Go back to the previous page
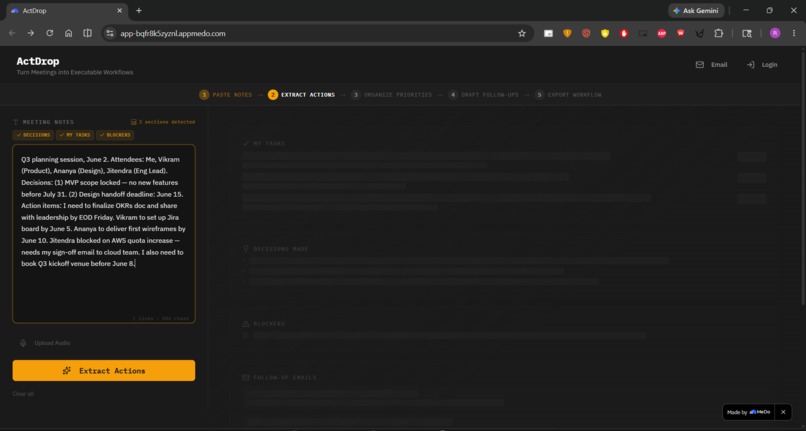 12,33
